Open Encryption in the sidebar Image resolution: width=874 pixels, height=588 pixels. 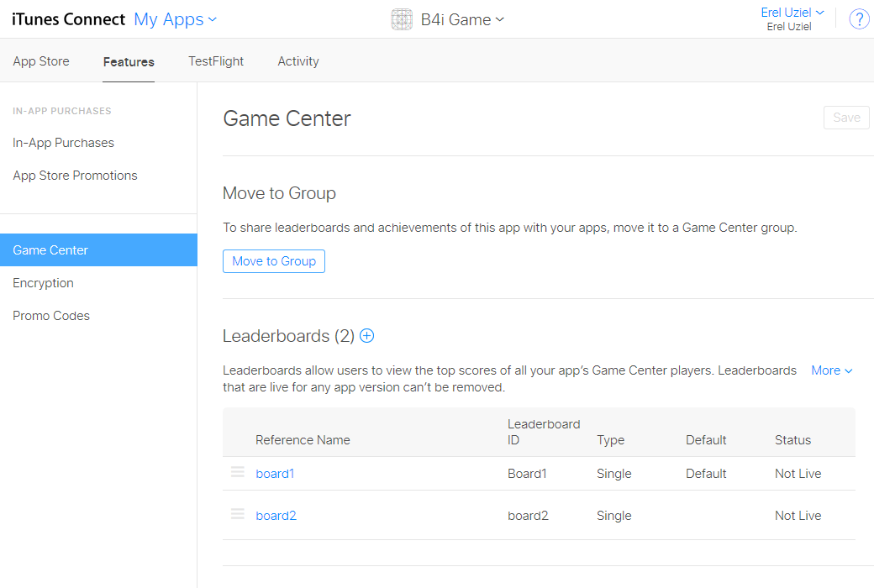click(x=44, y=283)
